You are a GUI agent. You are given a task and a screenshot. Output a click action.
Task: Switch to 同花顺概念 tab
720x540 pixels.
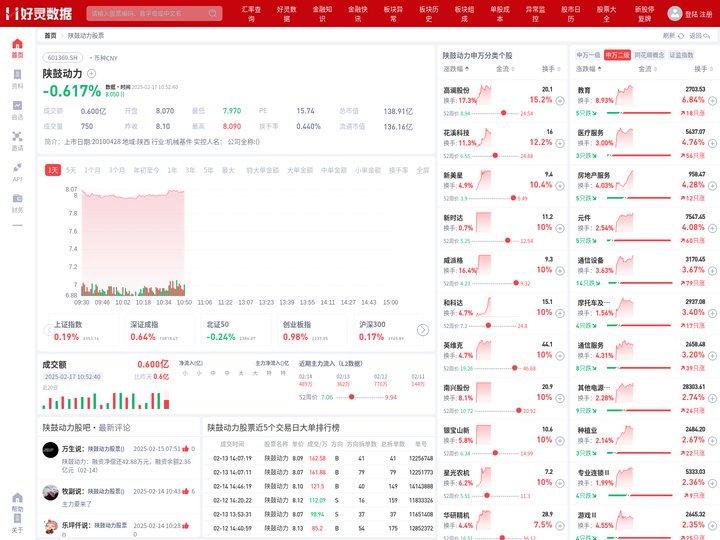pyautogui.click(x=649, y=55)
